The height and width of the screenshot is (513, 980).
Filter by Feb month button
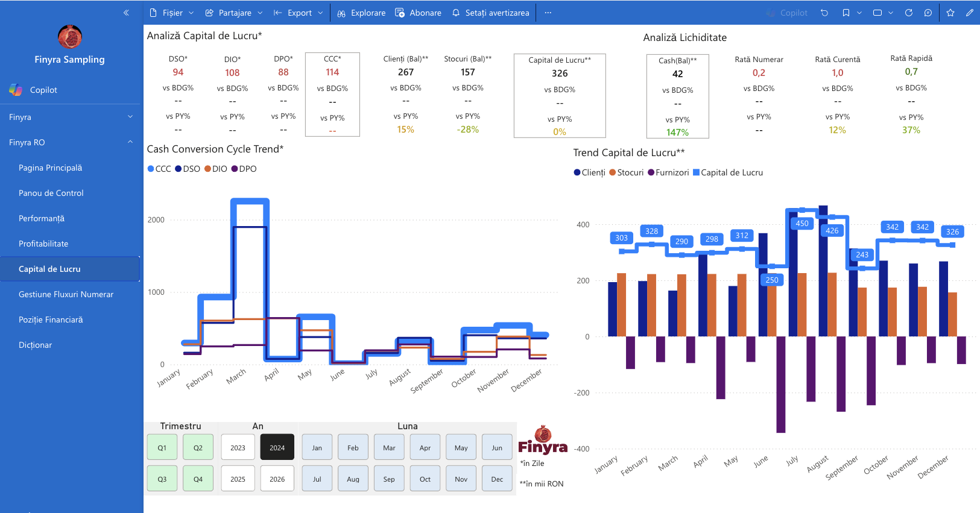coord(353,447)
